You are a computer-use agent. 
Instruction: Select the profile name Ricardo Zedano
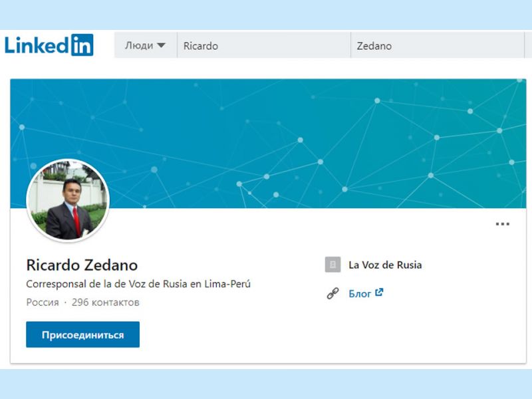coord(82,265)
